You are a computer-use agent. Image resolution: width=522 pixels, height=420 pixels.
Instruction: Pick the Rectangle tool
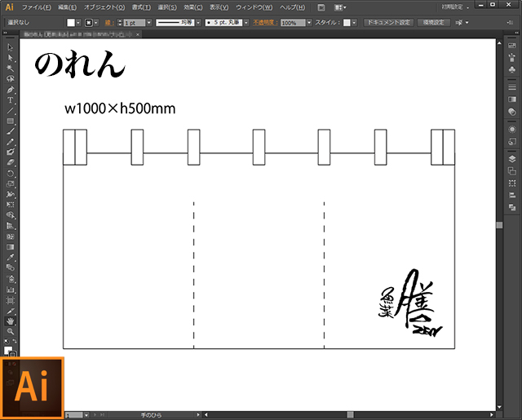[11, 121]
